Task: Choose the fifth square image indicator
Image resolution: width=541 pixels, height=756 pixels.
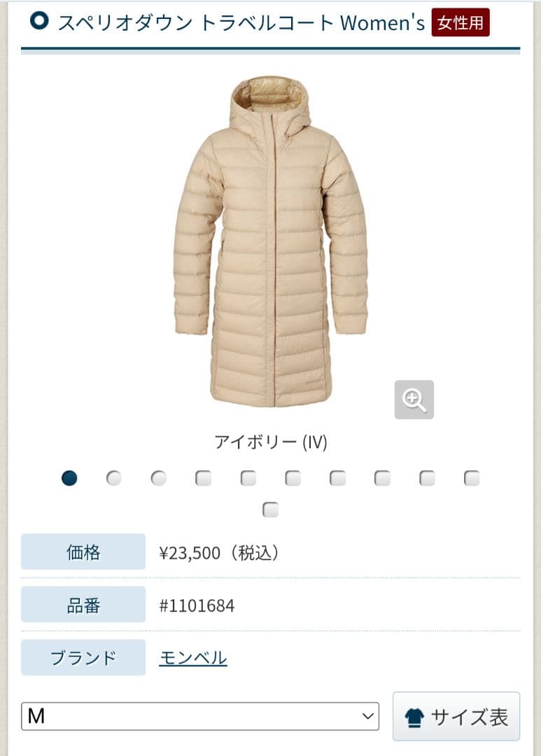Action: 248,478
